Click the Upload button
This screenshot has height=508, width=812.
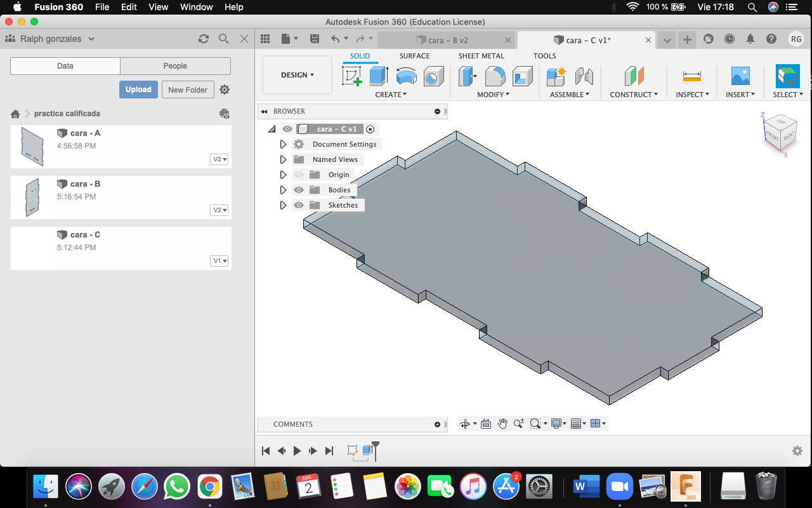tap(138, 90)
